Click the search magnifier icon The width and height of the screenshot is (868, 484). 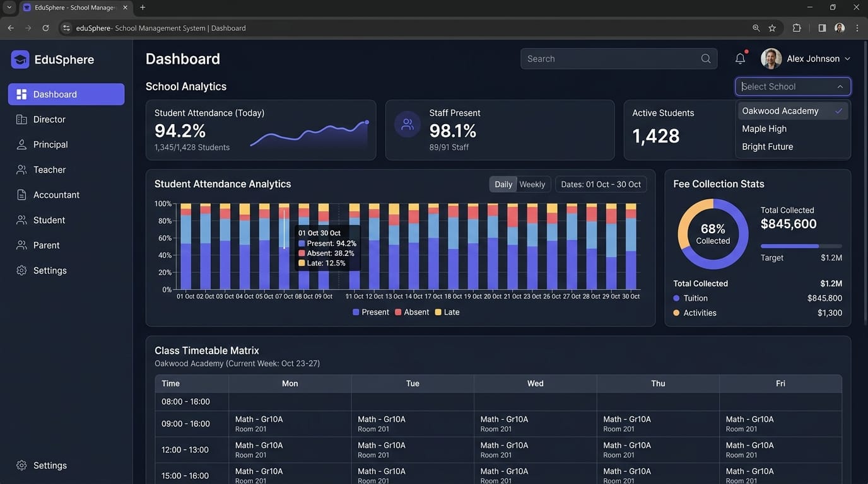click(706, 59)
